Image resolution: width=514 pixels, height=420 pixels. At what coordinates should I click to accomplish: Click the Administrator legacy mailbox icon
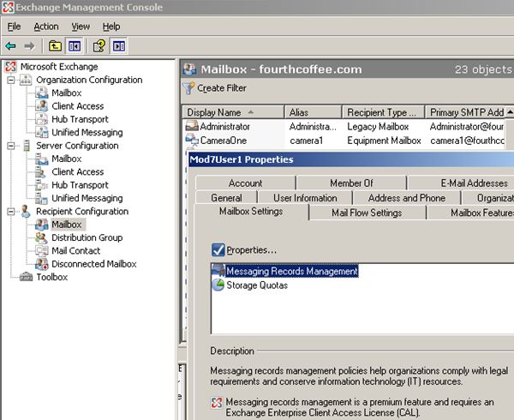(192, 126)
